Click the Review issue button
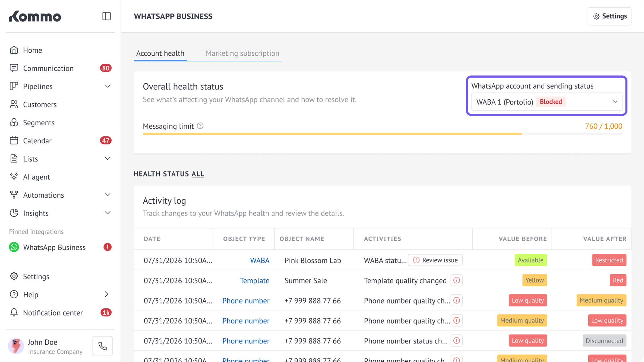 [435, 260]
